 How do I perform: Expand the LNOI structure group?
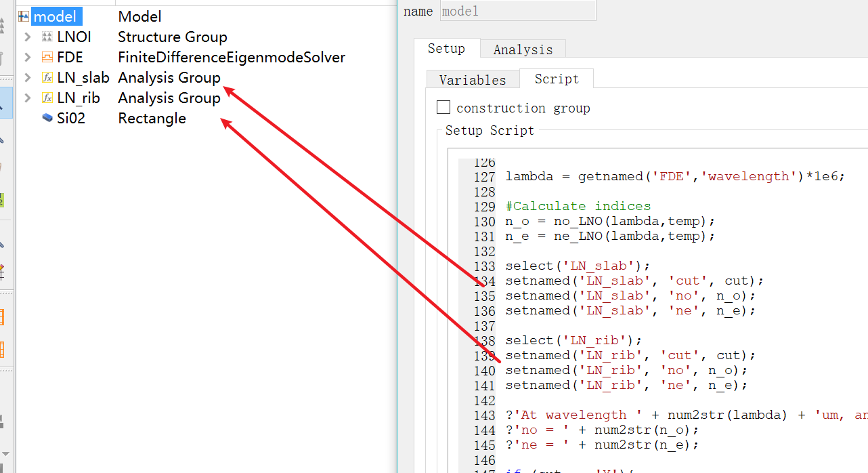click(x=27, y=37)
